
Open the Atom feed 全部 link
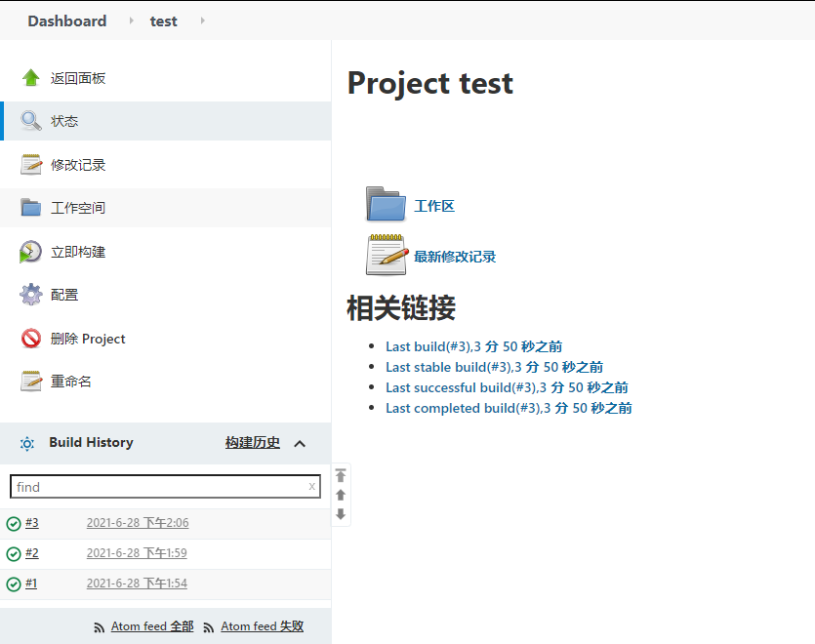(152, 626)
